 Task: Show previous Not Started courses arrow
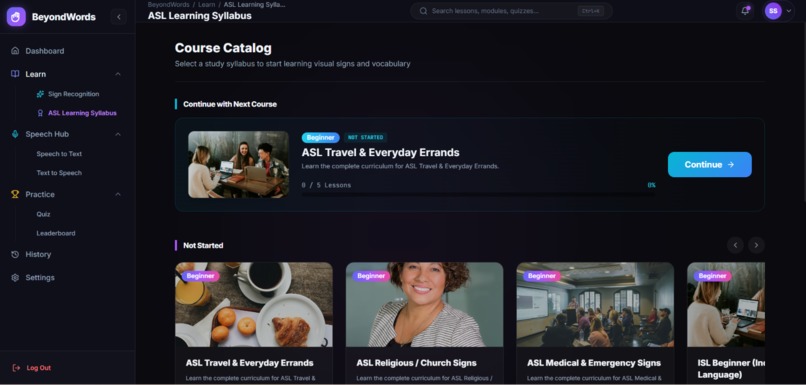pos(735,245)
